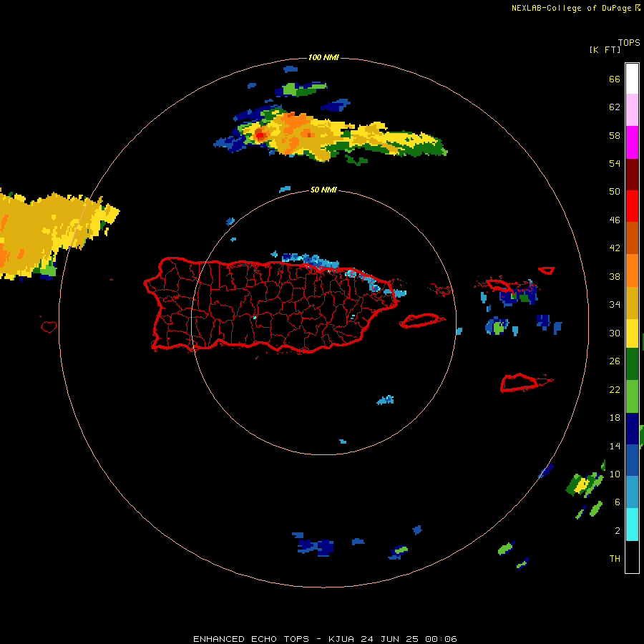The image size is (644, 644).
Task: Click the 62 legend value
Action: (615, 107)
